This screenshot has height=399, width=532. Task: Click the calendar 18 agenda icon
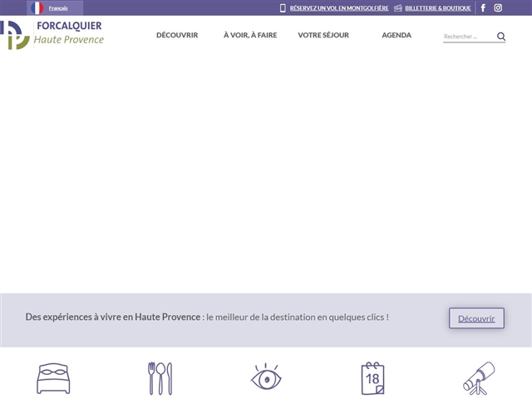tap(372, 378)
